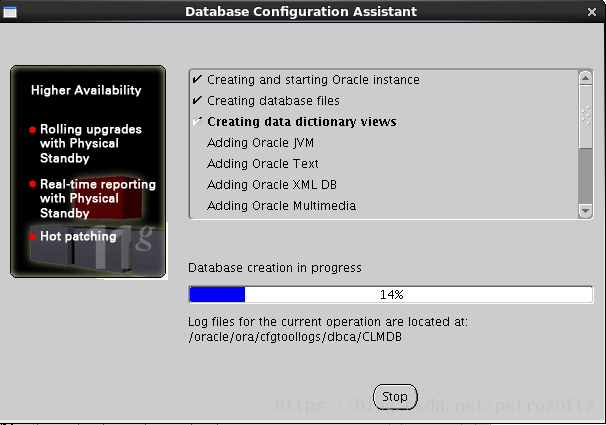Select 'Adding Oracle Text' step

coord(263,164)
